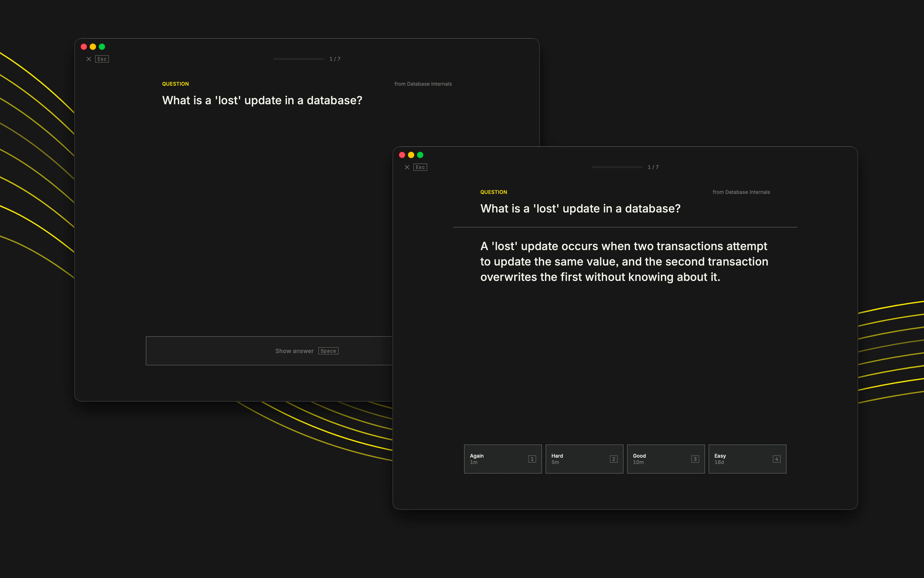924x578 pixels.
Task: Click the 1 / 7 counter in the back window
Action: tap(335, 59)
